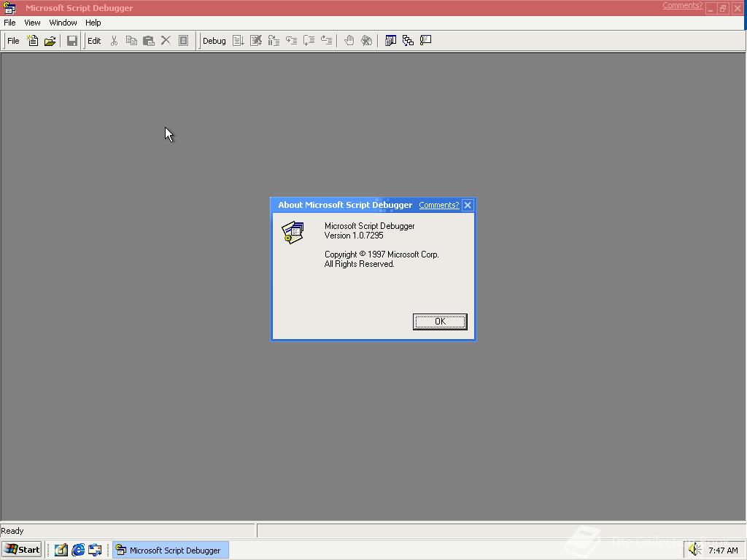Screen dimensions: 747x560
Task: Click the All Rights Reserved text
Action: point(359,264)
